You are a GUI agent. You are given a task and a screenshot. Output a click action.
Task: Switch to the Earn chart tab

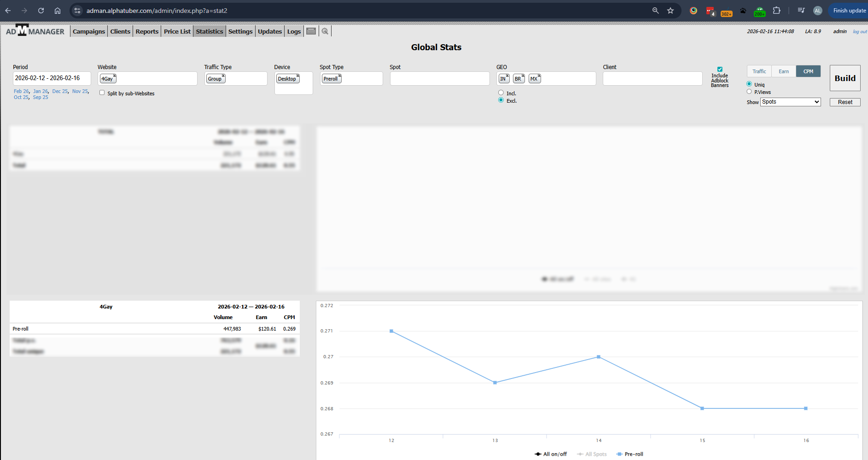pyautogui.click(x=784, y=71)
